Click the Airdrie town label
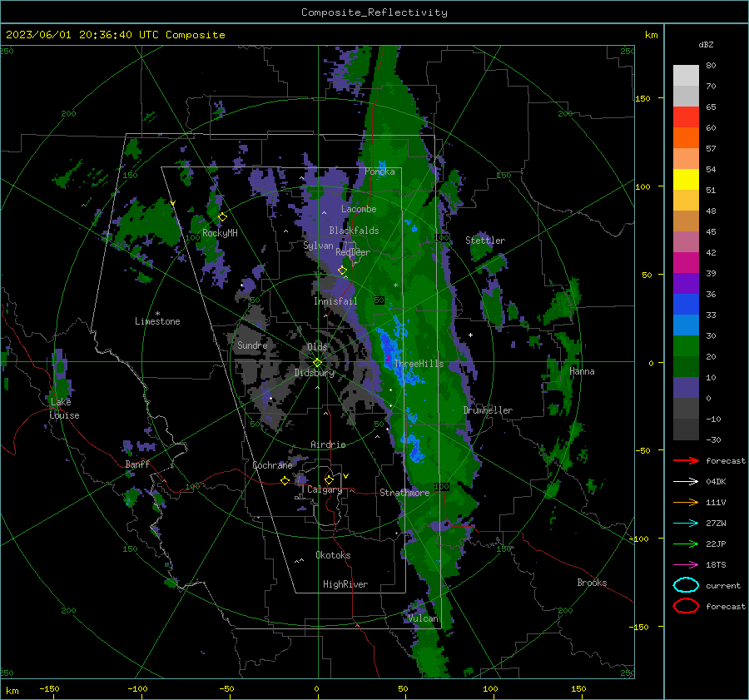This screenshot has width=749, height=700. (328, 444)
